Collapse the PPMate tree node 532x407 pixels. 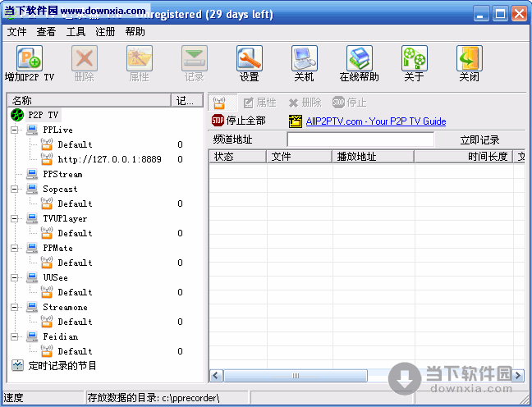(x=14, y=248)
